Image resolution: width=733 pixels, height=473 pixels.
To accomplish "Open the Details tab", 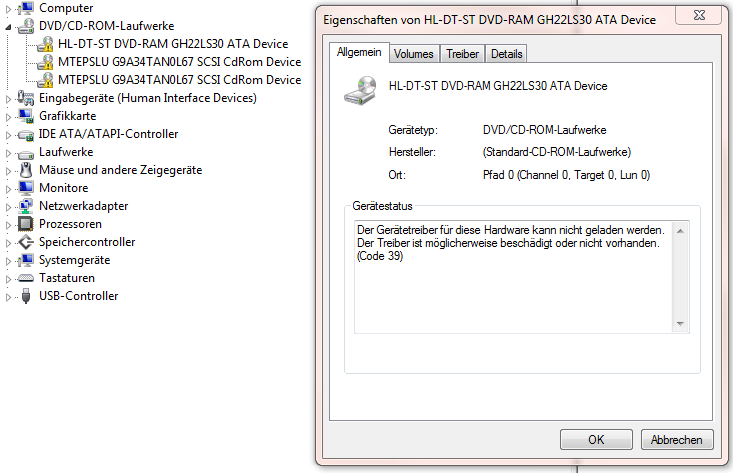I will [506, 54].
